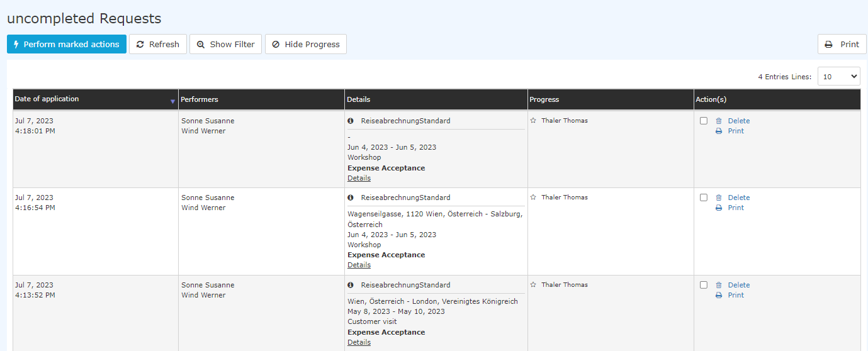Click info icon beside first ReiseabrechnungStandard
Image resolution: width=868 pixels, height=351 pixels.
click(x=351, y=121)
